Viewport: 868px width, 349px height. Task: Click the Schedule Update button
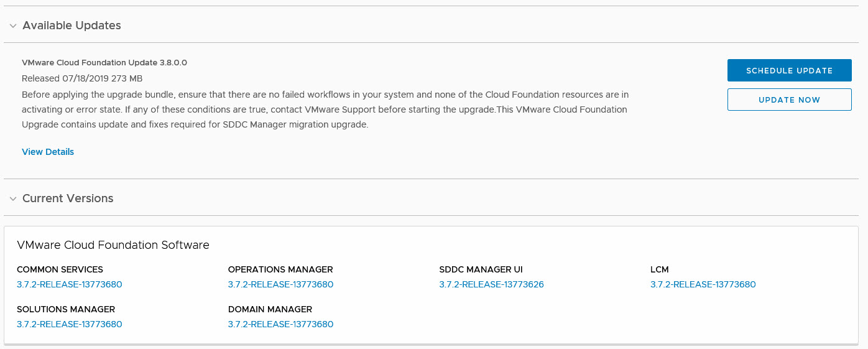tap(789, 71)
